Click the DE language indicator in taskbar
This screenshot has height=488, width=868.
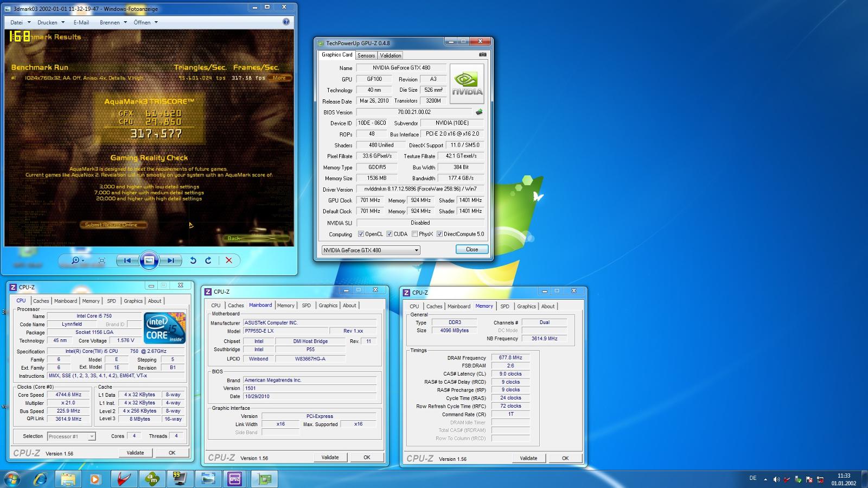pyautogui.click(x=752, y=478)
